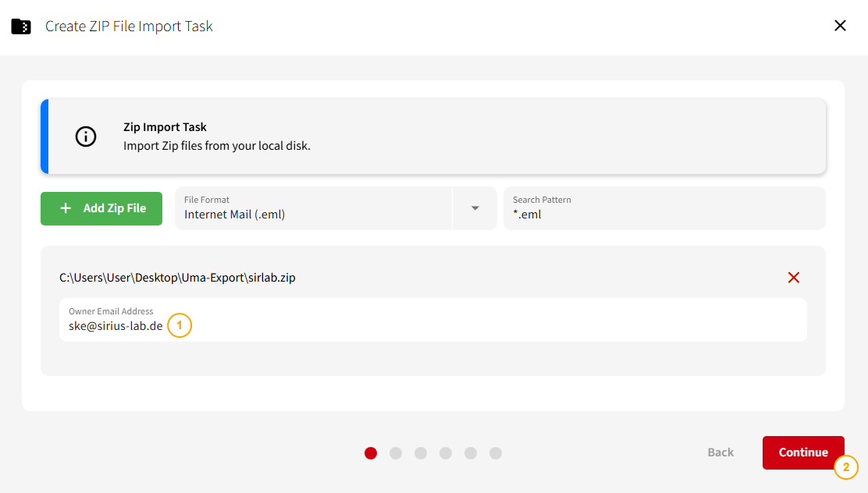Image resolution: width=868 pixels, height=493 pixels.
Task: Go Back to previous step
Action: coord(720,452)
